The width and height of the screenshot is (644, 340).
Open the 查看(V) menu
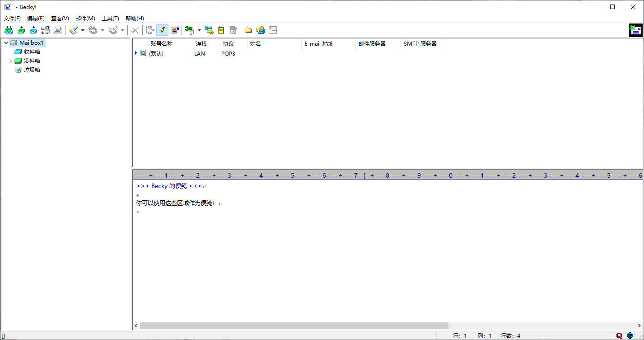pos(60,19)
